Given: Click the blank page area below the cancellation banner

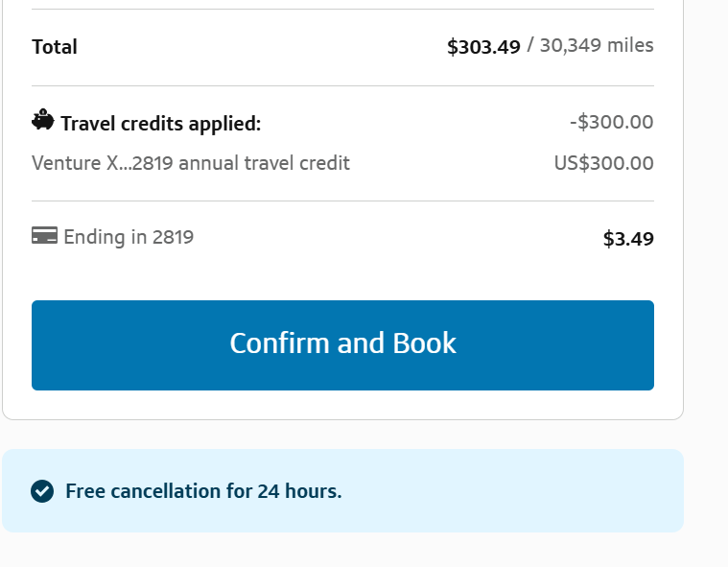Looking at the screenshot, I should point(342,551).
